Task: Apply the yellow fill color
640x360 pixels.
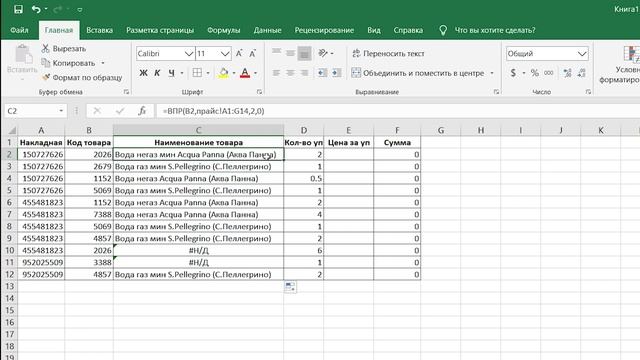Action: point(223,73)
